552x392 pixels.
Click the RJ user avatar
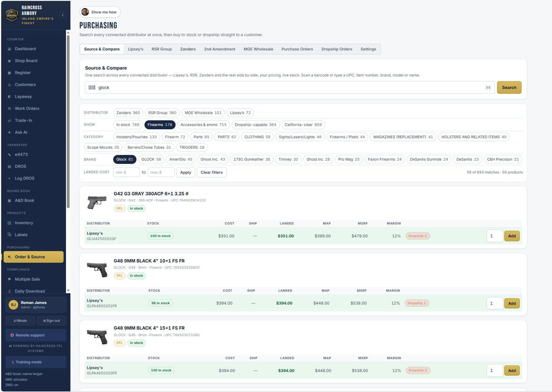tap(13, 305)
